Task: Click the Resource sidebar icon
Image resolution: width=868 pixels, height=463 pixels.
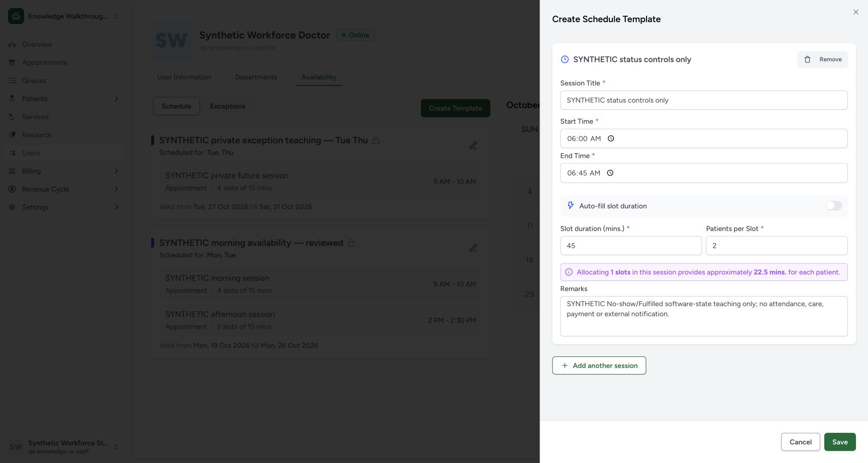Action: (x=12, y=135)
